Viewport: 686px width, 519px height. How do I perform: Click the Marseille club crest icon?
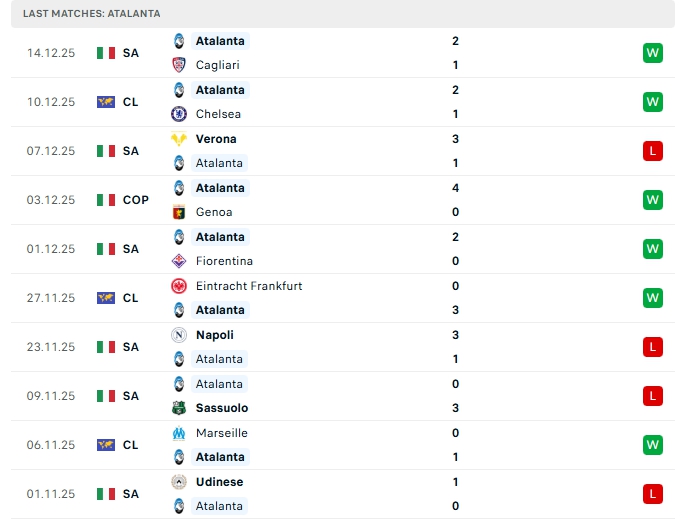tap(179, 433)
